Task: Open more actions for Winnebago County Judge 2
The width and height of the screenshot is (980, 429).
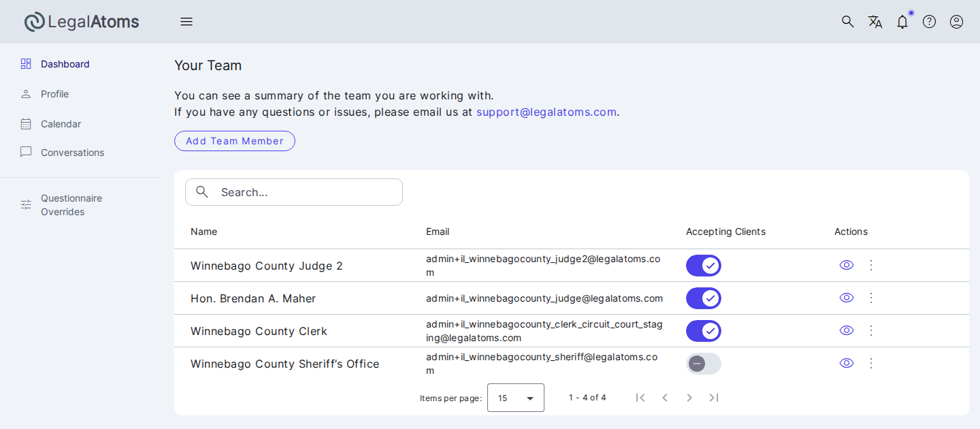Action: click(871, 265)
